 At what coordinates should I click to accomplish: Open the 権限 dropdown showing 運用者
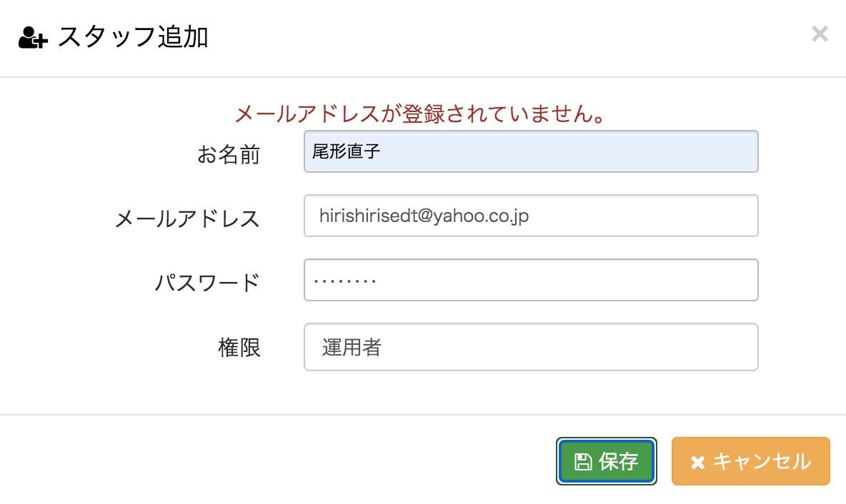(x=531, y=347)
